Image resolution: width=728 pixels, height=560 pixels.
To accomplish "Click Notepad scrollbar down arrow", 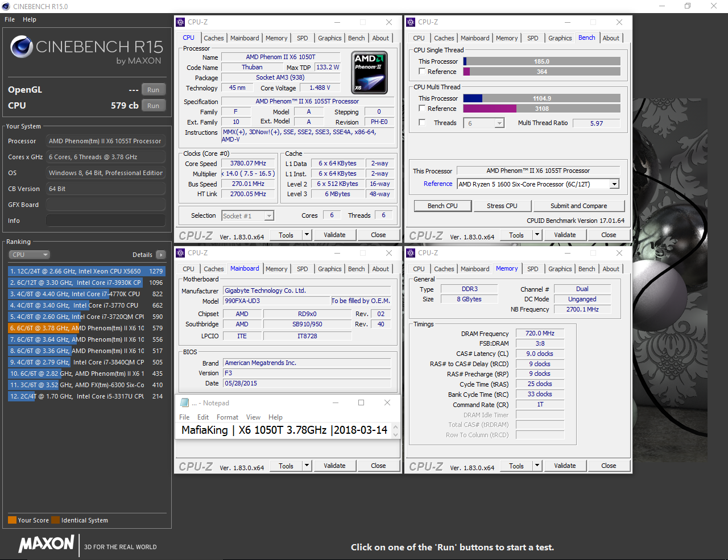I will point(396,434).
